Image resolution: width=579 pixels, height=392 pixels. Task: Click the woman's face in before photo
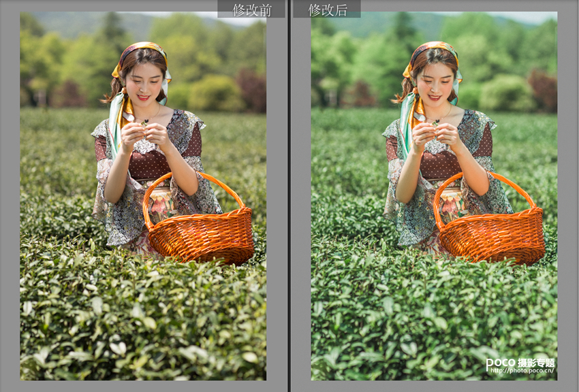[144, 82]
